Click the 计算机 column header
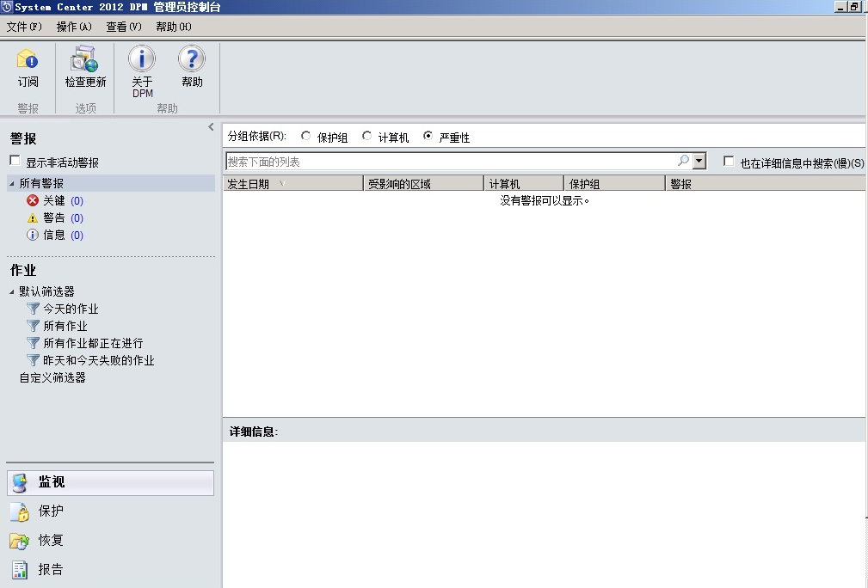 coord(524,184)
